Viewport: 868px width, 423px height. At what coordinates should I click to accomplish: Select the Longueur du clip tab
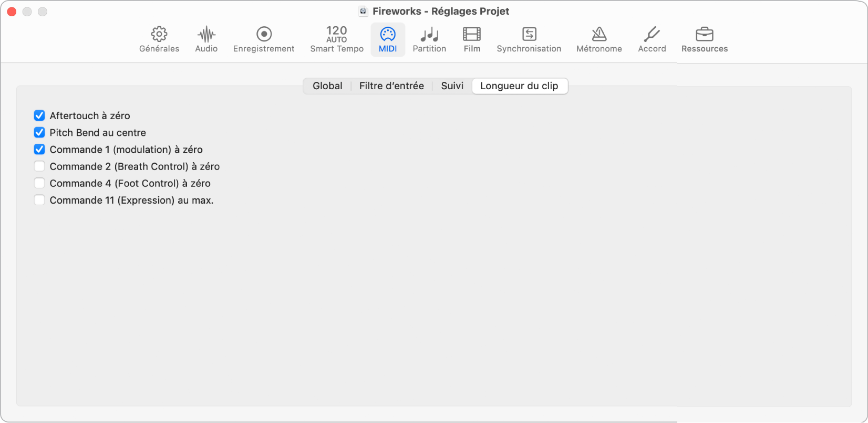pos(519,86)
